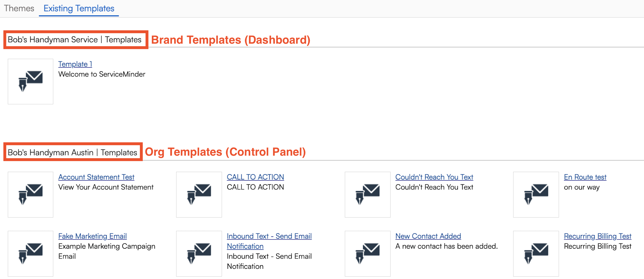Open the Recurring Billing Test link
Screen dimensions: 644x279
pyautogui.click(x=598, y=236)
